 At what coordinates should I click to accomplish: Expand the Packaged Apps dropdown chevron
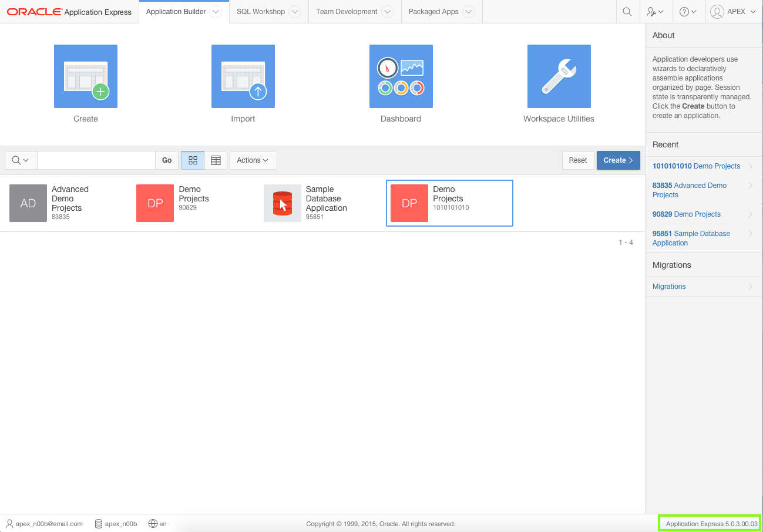(468, 12)
